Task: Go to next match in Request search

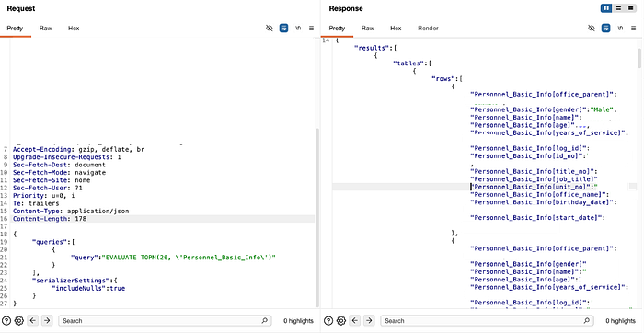Action: (x=47, y=321)
